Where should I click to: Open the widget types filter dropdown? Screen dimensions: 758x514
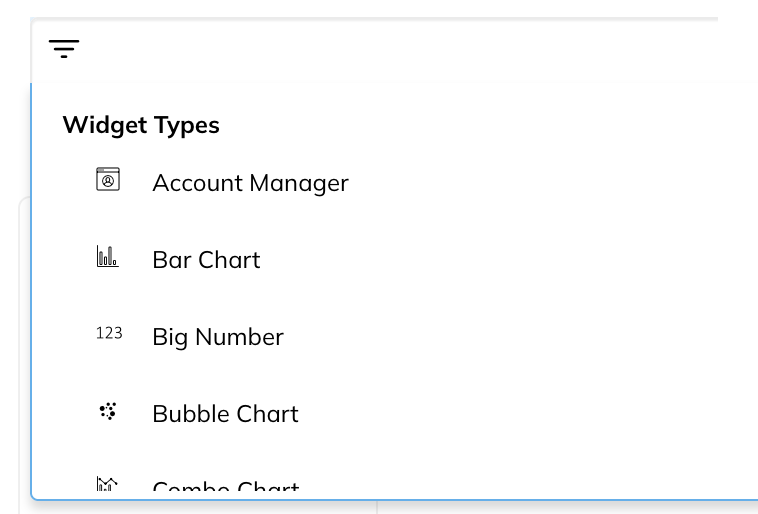click(x=64, y=49)
